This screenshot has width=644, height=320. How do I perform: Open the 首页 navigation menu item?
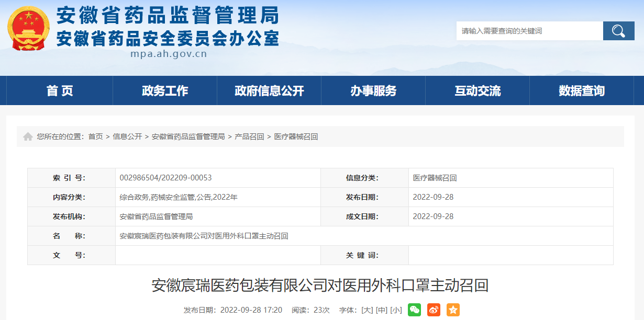pos(60,90)
